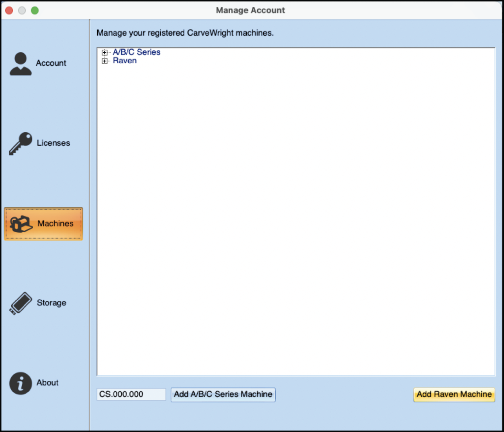The width and height of the screenshot is (504, 432).
Task: Click the About info circle icon
Action: (x=20, y=383)
